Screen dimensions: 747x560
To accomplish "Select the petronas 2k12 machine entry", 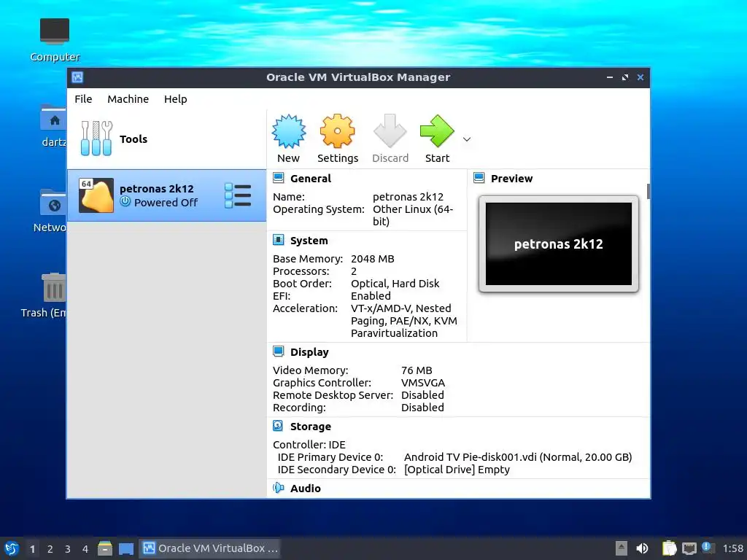I will (x=166, y=195).
